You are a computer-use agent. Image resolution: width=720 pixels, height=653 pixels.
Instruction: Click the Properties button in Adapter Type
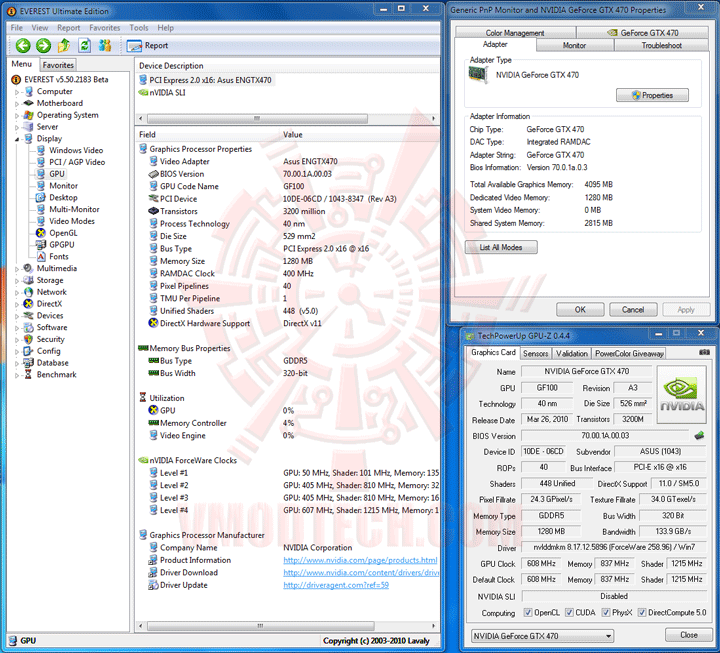(x=652, y=95)
